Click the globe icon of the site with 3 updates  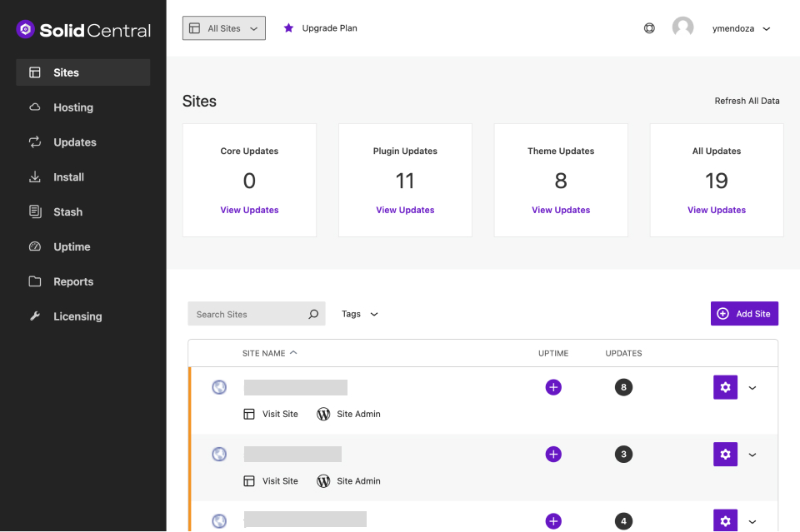(x=219, y=454)
